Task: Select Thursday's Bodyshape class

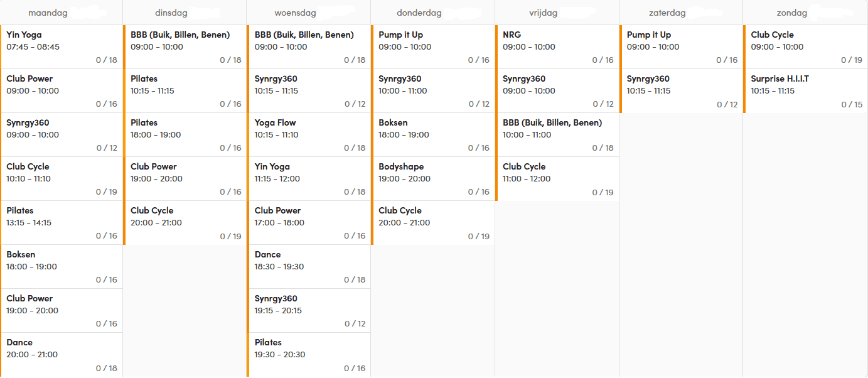Action: [433, 178]
